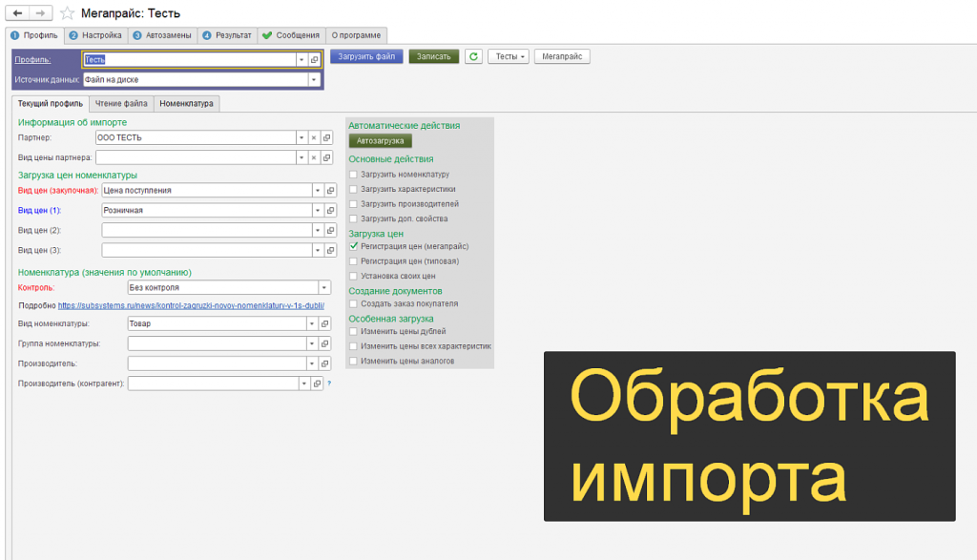Click the Мегапрайс button
The height and width of the screenshot is (560, 977).
click(562, 56)
